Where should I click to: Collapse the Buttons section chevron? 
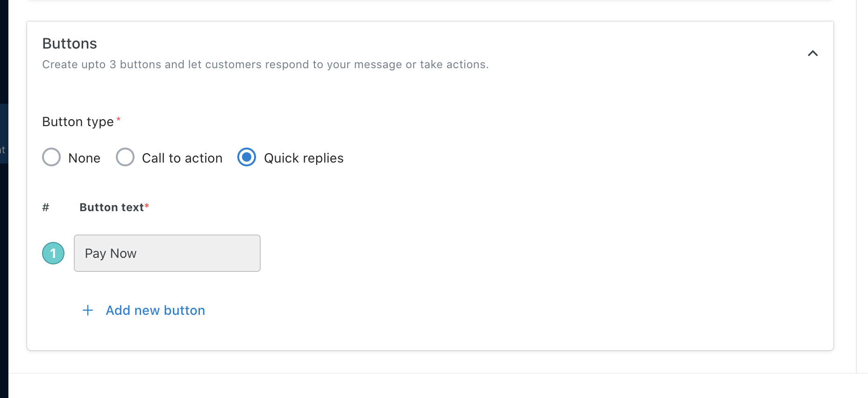point(812,53)
